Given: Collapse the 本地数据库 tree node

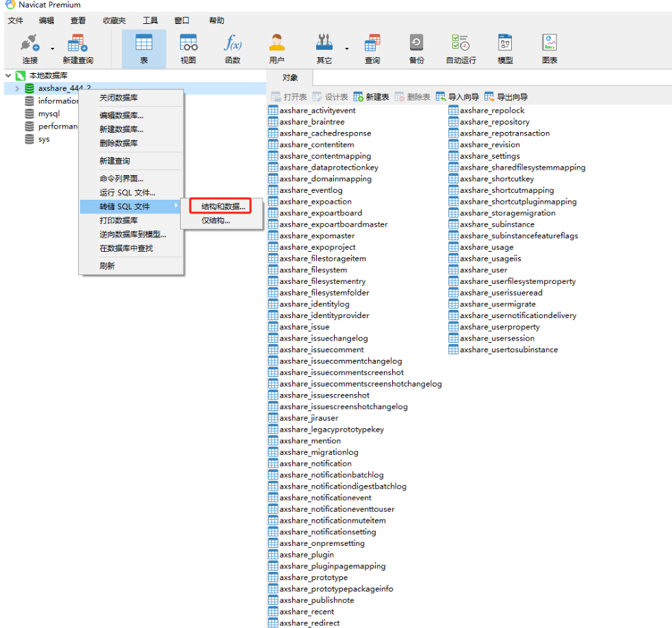Looking at the screenshot, I should click(x=8, y=76).
